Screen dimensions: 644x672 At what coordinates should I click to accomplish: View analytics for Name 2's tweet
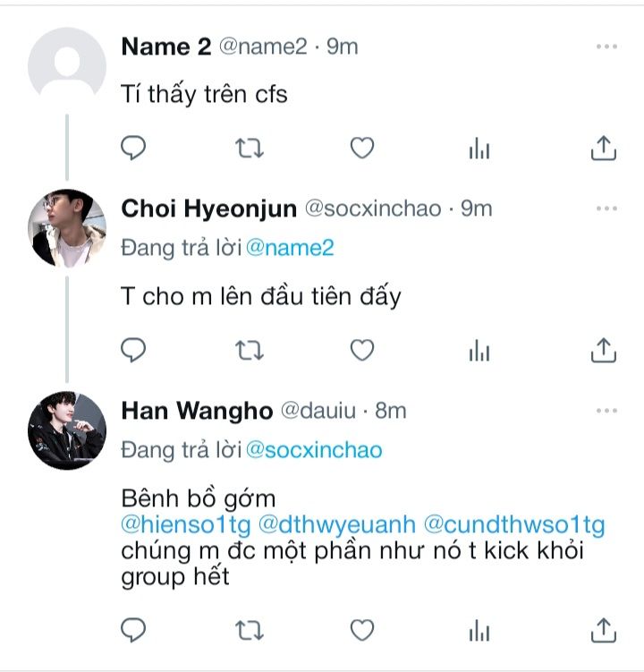pos(479,149)
